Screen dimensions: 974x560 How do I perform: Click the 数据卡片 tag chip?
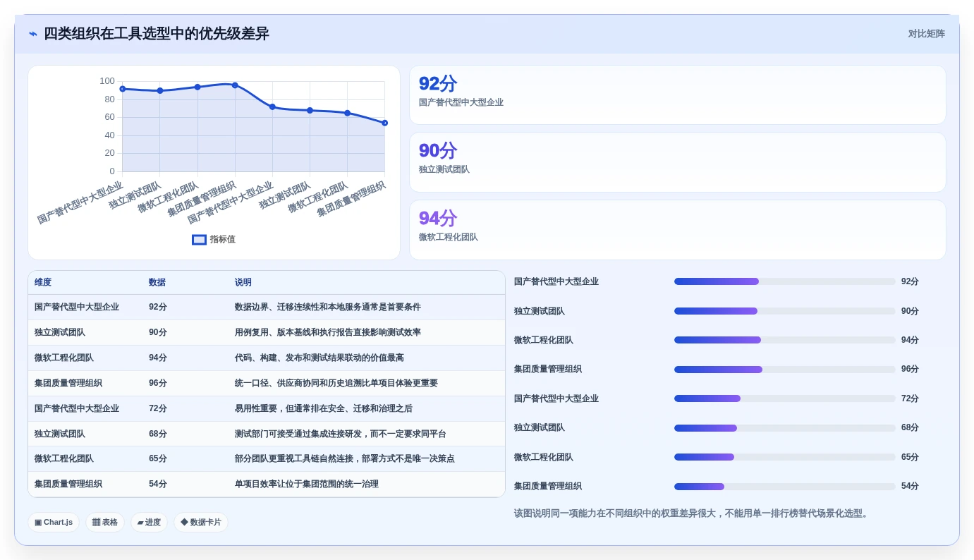click(x=201, y=523)
